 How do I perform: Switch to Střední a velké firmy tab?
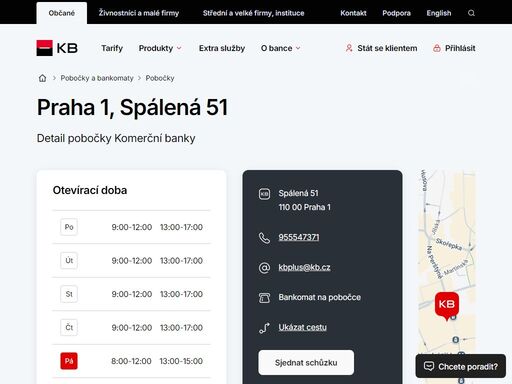pos(253,13)
